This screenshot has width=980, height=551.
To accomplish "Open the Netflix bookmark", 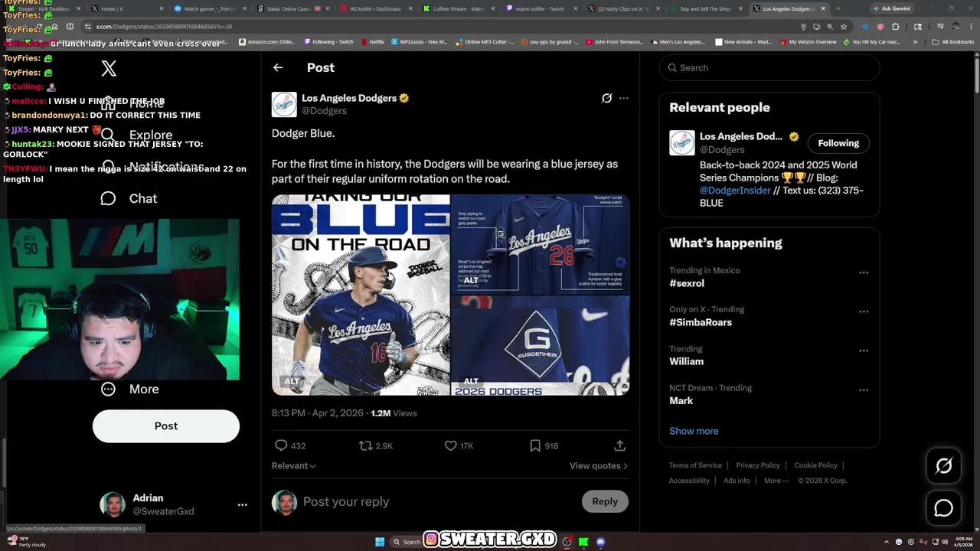I will pos(373,42).
